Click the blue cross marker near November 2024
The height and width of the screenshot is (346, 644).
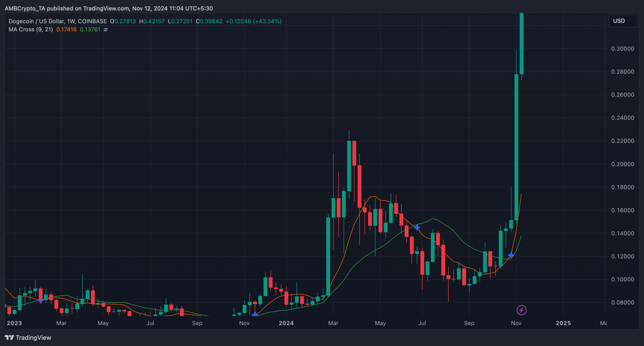tap(511, 255)
